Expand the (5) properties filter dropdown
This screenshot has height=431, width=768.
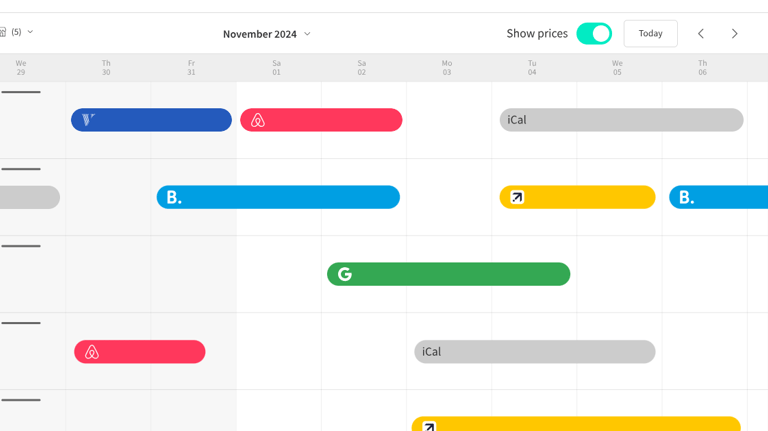point(20,32)
